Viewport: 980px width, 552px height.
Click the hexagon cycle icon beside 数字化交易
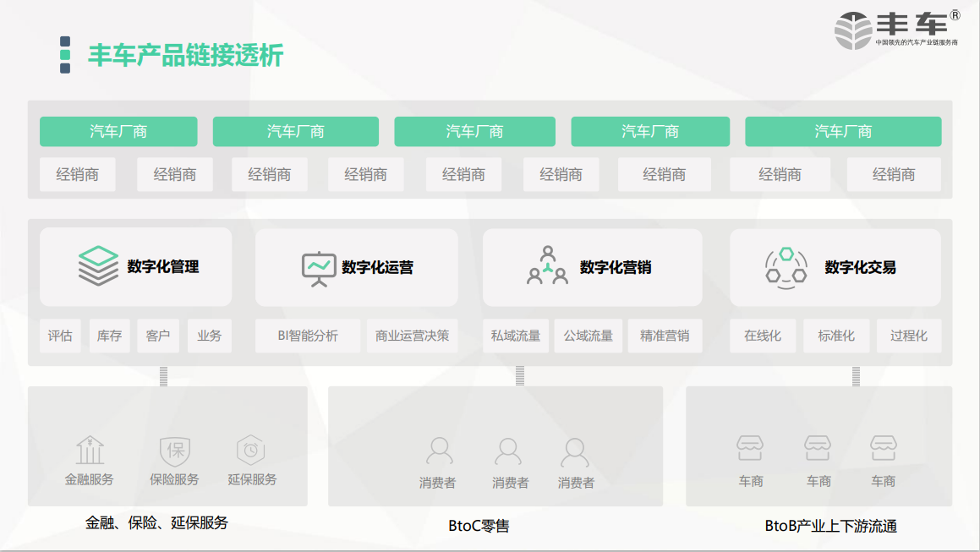coord(786,266)
